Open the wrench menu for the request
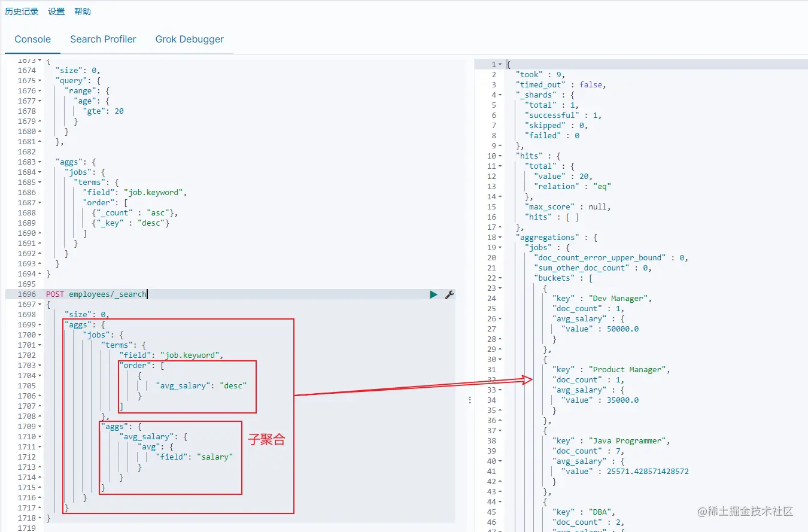The width and height of the screenshot is (808, 532). (449, 294)
